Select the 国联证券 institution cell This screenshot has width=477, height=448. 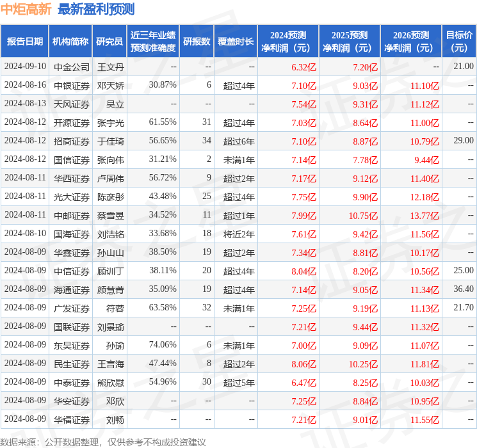click(x=72, y=327)
